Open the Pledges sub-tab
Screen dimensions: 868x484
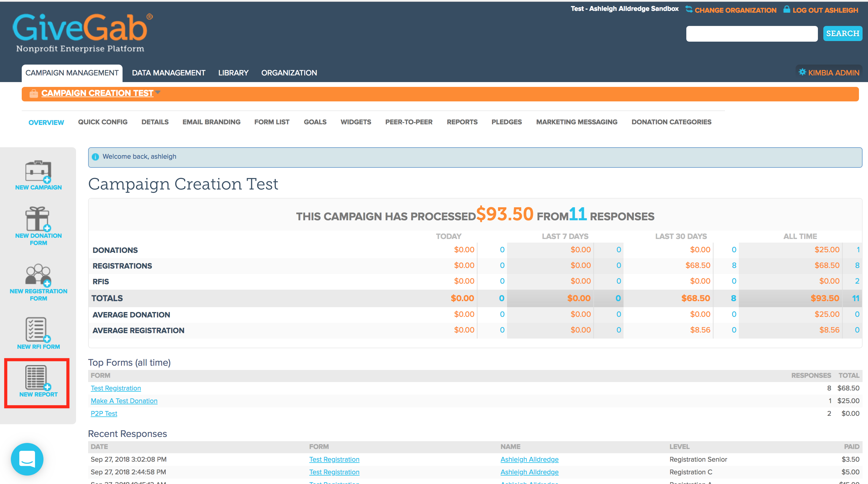click(506, 122)
